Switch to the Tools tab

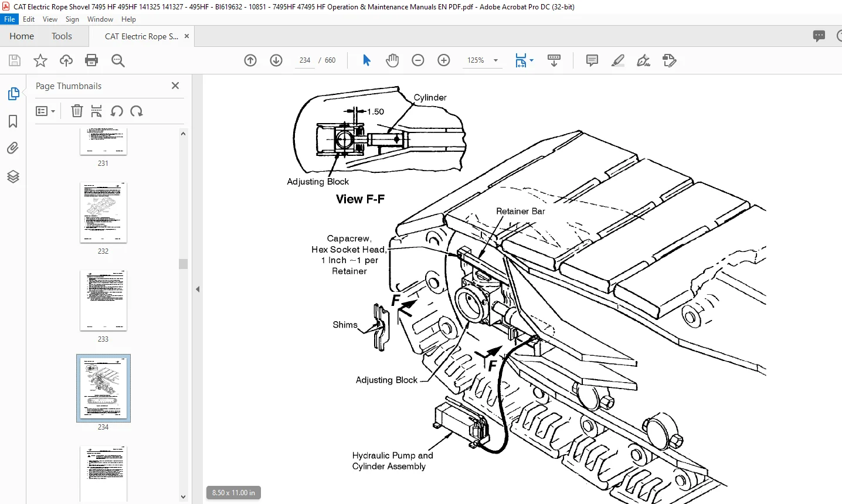click(x=62, y=36)
